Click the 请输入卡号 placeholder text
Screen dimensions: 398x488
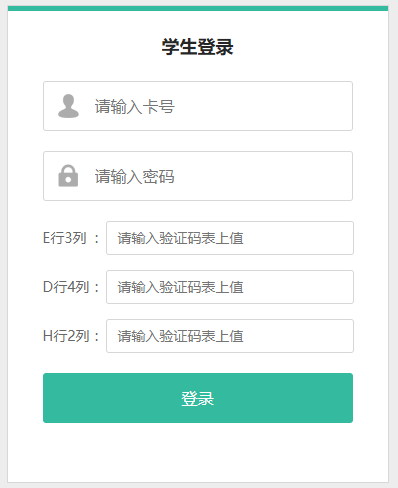click(x=135, y=107)
